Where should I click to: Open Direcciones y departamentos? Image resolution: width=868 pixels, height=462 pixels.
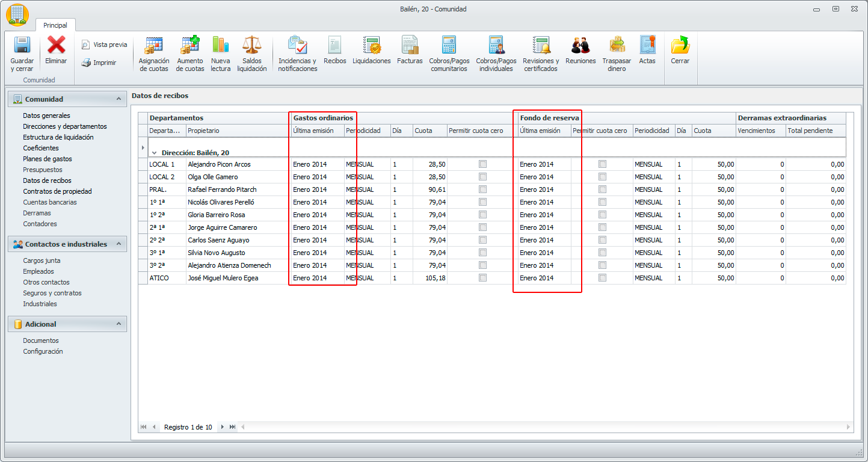[x=65, y=126]
